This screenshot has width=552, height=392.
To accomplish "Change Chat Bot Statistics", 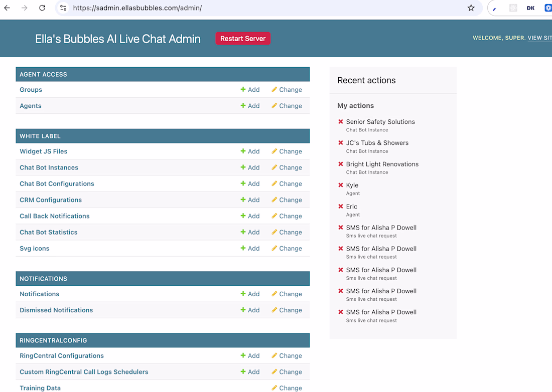I will pos(287,233).
